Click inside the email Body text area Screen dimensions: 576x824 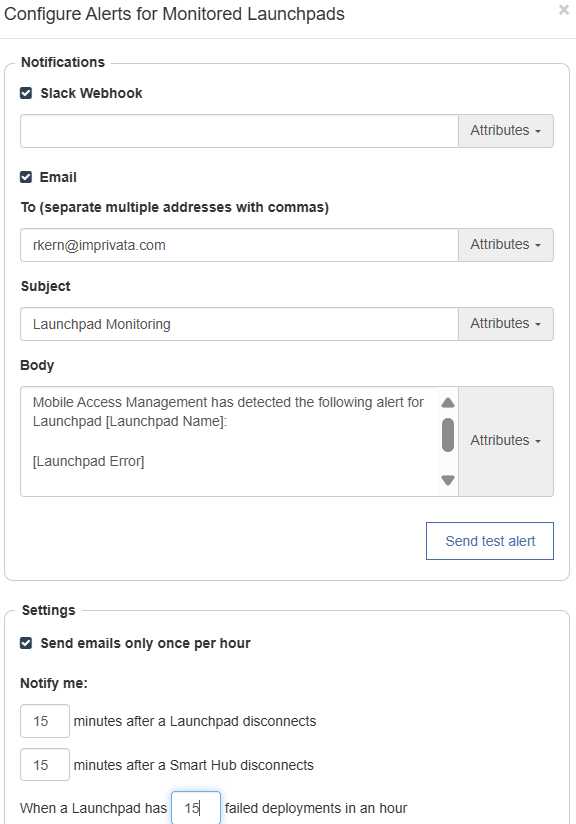pyautogui.click(x=230, y=441)
